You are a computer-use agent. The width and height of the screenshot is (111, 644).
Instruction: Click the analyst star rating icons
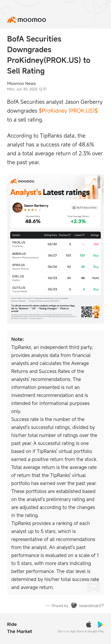(32, 210)
